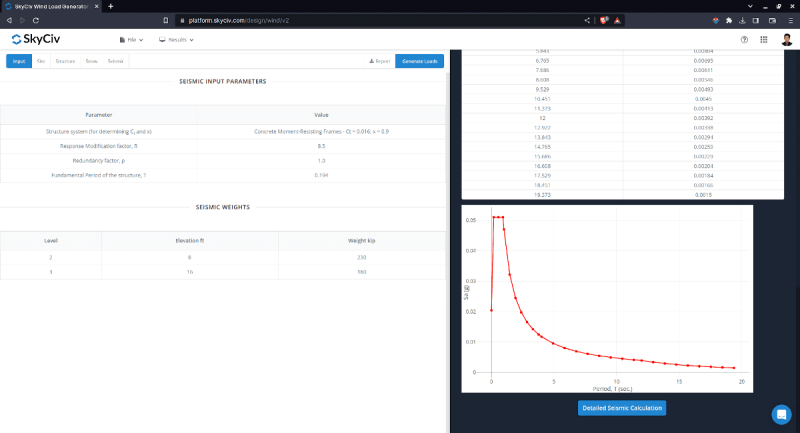
Task: Click the browser share icon in address bar
Action: tap(586, 20)
